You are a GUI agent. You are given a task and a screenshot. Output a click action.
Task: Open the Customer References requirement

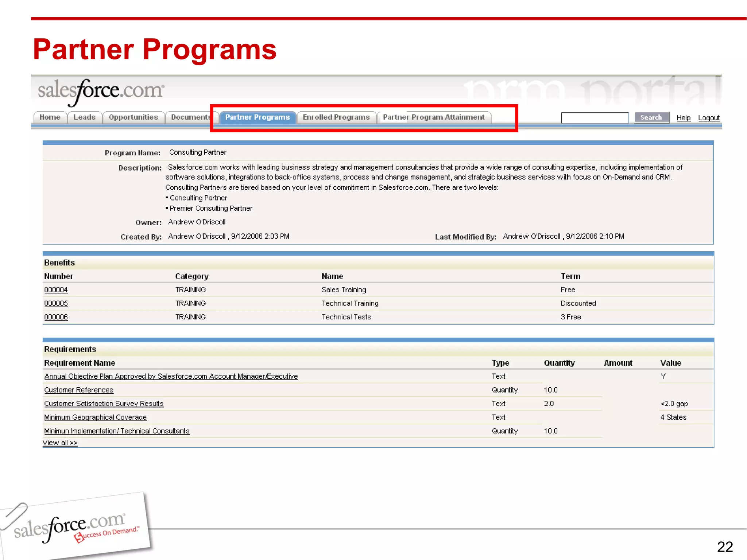tap(79, 390)
